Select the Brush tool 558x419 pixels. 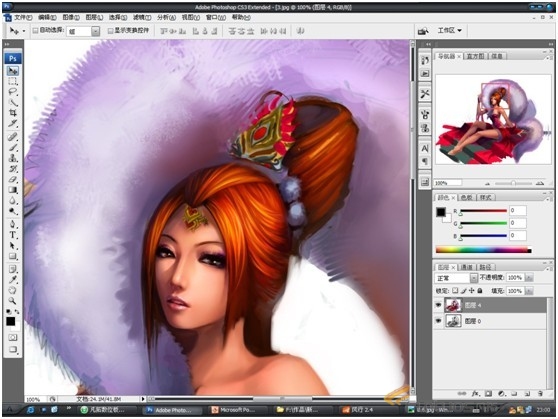pos(13,147)
